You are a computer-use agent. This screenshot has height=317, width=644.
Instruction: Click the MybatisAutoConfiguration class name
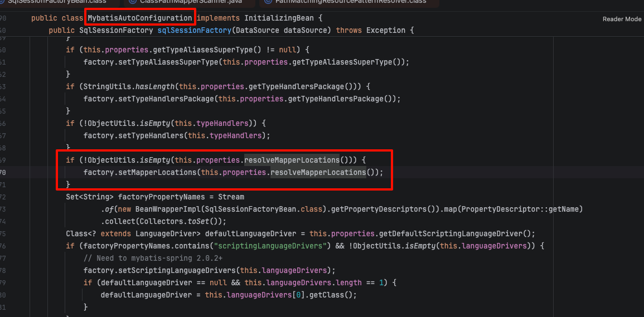[x=139, y=18]
